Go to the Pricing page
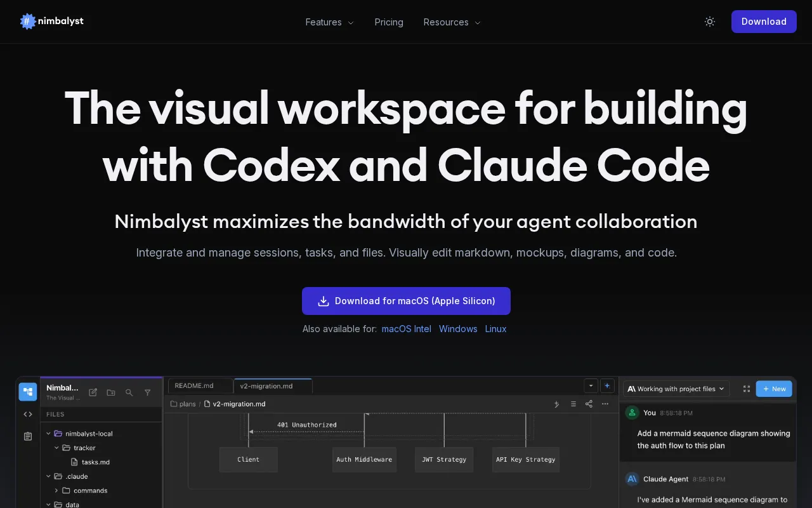The image size is (812, 508). pyautogui.click(x=389, y=22)
